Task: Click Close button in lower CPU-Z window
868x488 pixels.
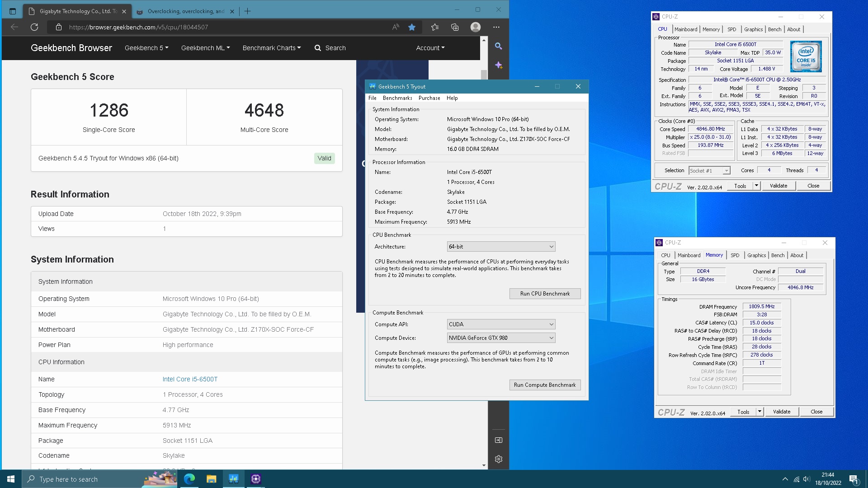Action: tap(816, 412)
